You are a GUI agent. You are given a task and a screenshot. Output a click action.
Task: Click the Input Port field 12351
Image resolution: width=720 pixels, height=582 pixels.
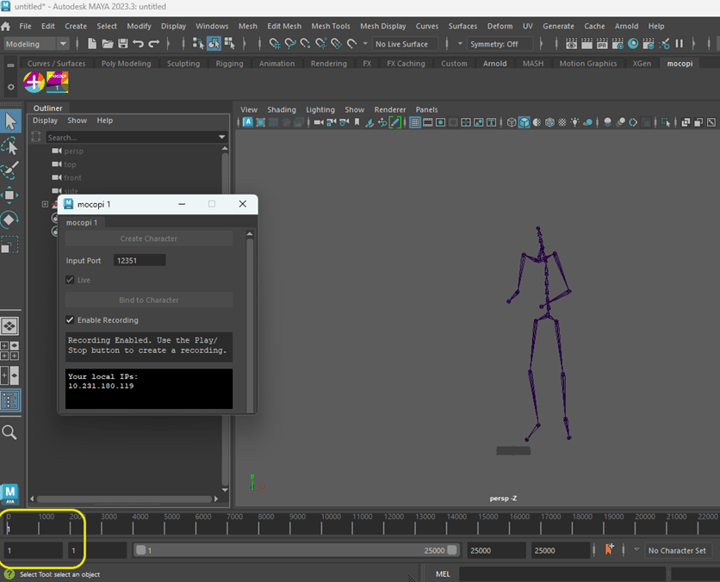click(x=140, y=260)
